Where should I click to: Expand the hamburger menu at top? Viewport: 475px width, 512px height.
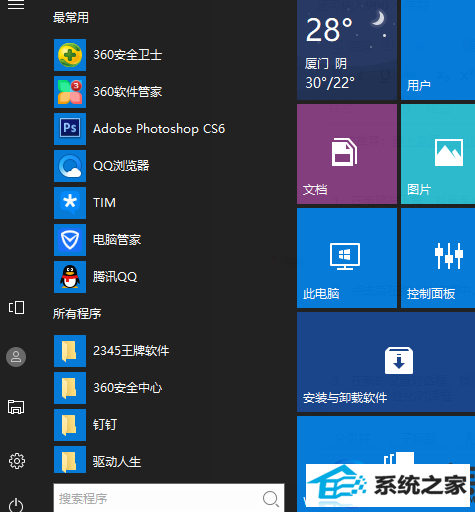pos(16,5)
